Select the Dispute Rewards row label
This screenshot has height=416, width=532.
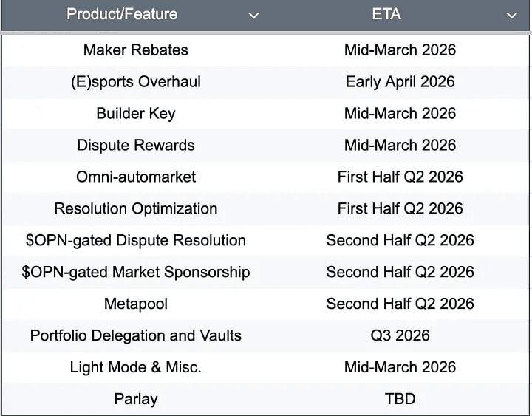pos(136,146)
